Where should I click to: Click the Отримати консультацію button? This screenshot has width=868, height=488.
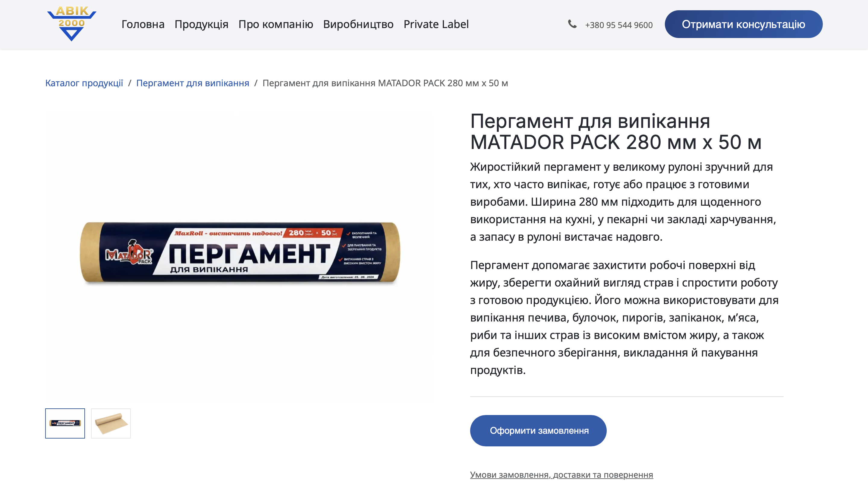click(743, 24)
